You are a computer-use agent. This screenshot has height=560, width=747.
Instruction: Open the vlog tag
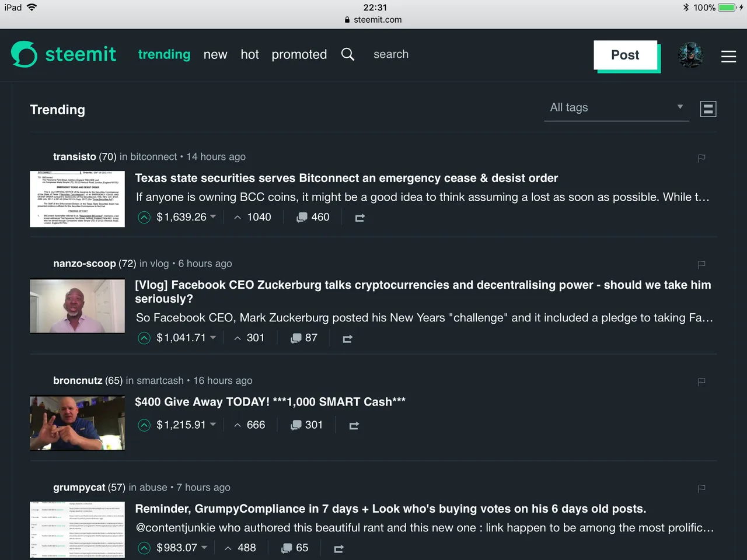point(159,263)
